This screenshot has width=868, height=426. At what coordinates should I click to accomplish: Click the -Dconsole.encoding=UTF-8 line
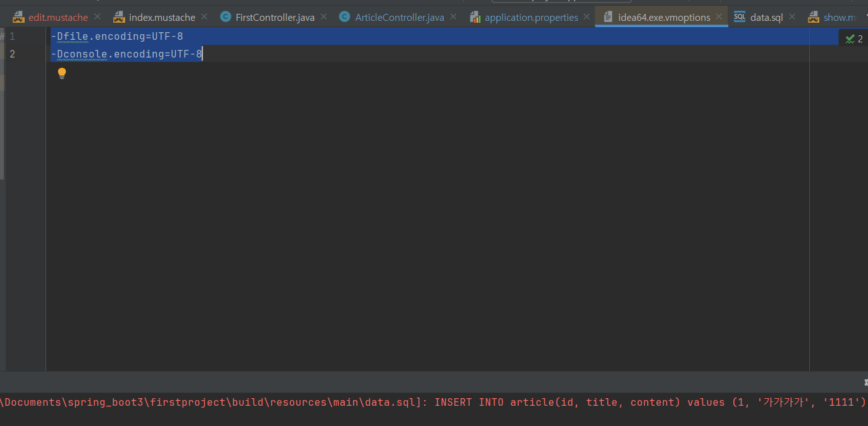pos(126,54)
